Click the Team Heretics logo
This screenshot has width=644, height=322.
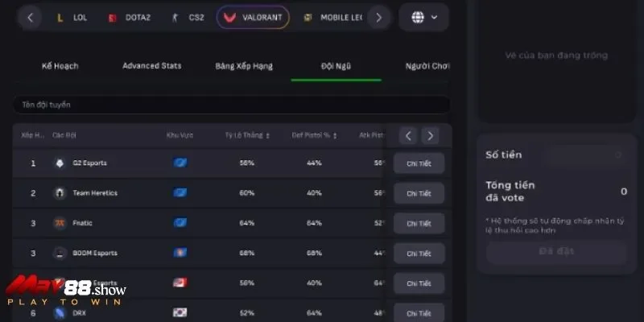click(x=60, y=193)
